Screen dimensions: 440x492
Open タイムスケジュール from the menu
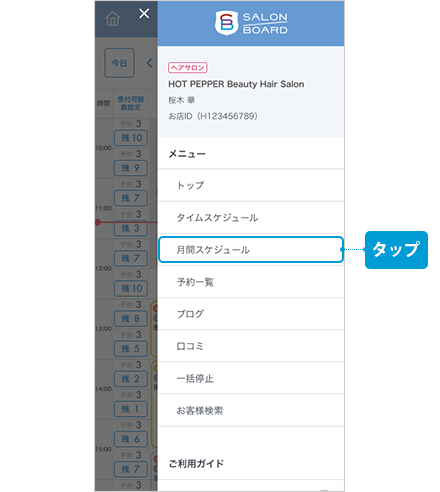point(251,218)
